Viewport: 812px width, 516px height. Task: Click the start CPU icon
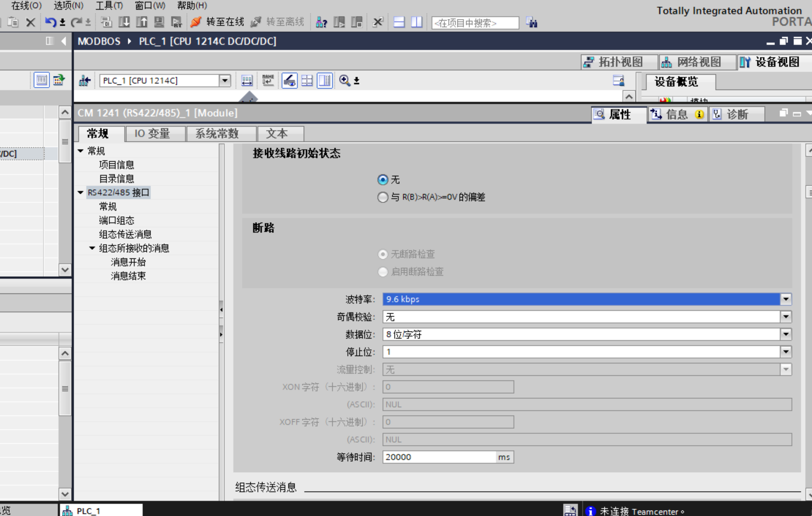tap(339, 22)
